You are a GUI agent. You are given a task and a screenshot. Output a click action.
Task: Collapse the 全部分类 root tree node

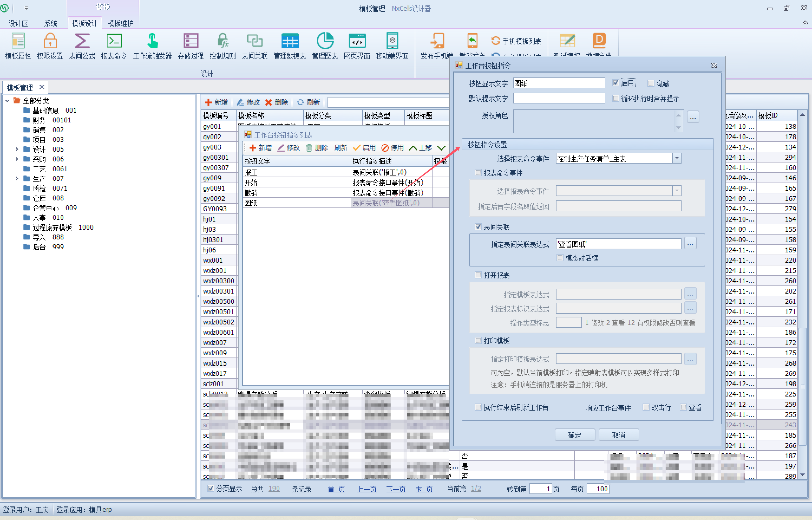[x=7, y=101]
